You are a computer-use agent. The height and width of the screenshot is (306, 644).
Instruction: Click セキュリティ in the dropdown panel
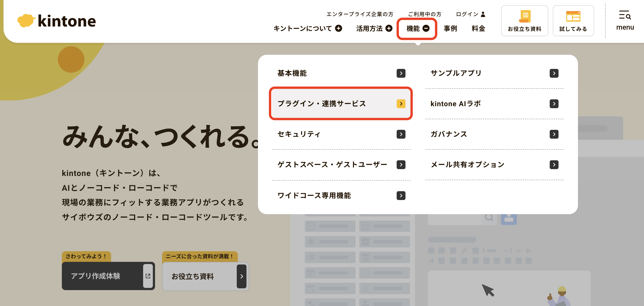(x=299, y=134)
